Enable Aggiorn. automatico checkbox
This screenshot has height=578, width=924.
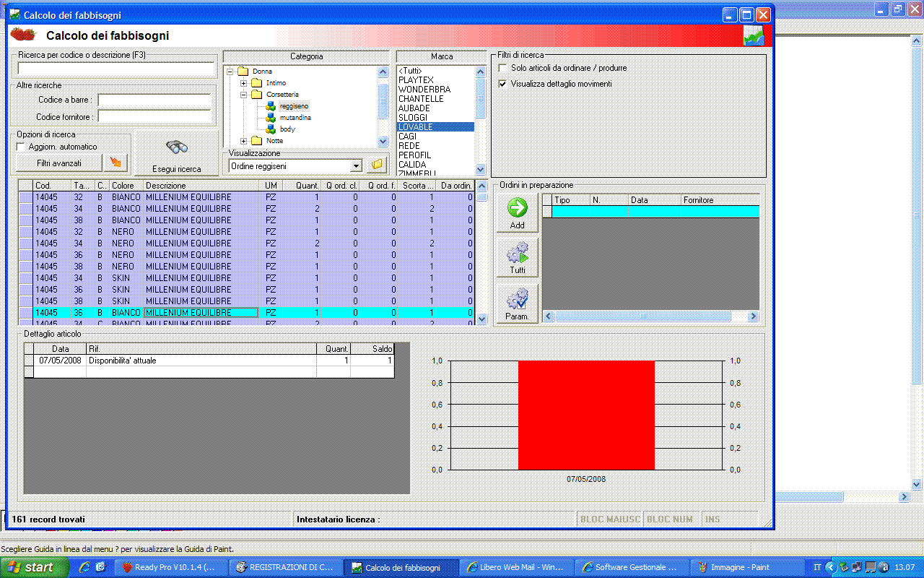point(21,147)
